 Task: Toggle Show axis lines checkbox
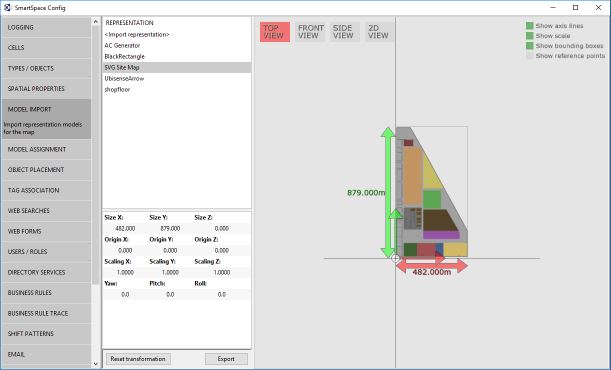click(x=530, y=26)
